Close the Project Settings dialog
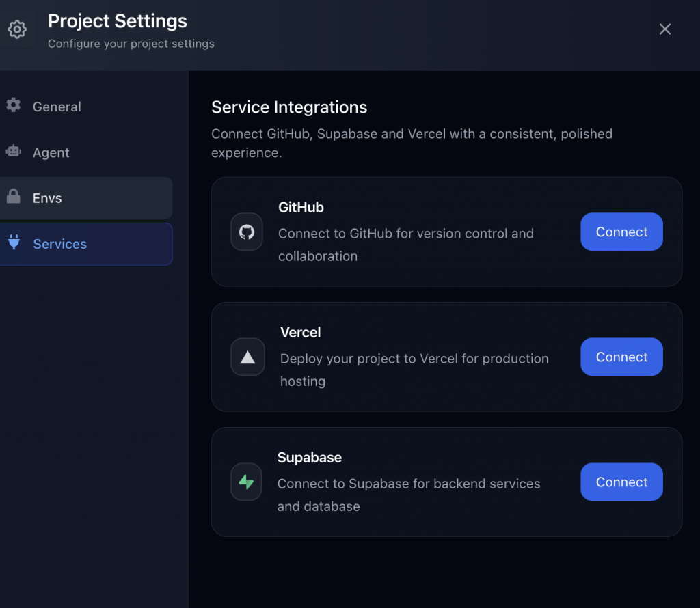The width and height of the screenshot is (700, 608). [665, 29]
